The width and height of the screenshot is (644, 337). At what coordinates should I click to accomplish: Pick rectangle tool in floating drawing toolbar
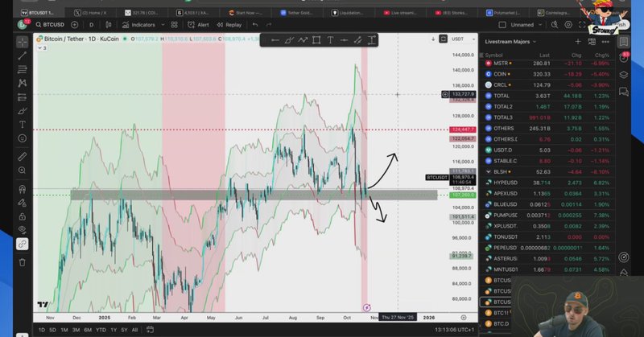(316, 40)
